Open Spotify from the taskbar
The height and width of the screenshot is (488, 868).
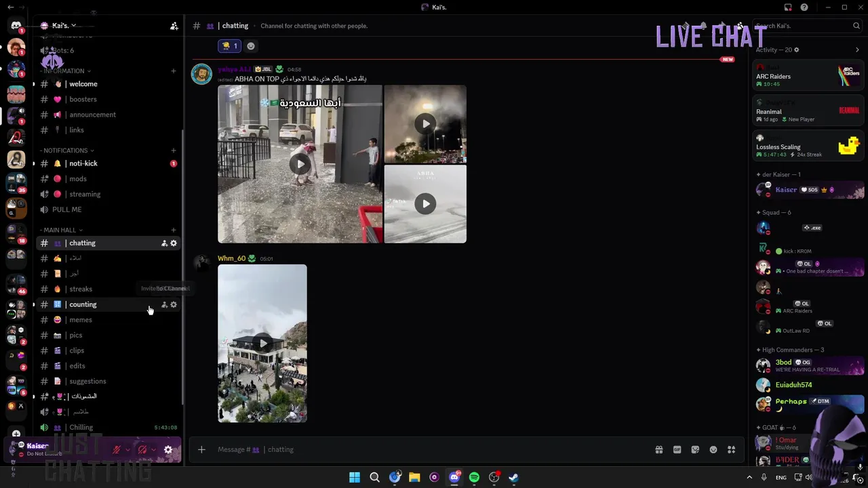474,478
